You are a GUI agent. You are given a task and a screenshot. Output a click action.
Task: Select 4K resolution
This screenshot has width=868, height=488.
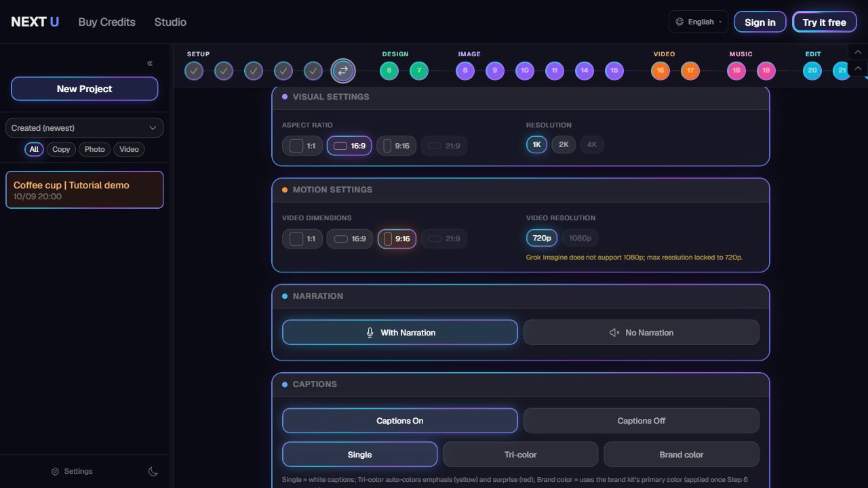coord(592,144)
